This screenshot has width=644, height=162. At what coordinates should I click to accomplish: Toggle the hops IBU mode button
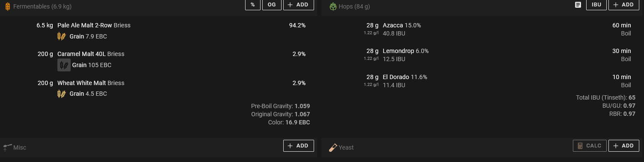click(596, 5)
